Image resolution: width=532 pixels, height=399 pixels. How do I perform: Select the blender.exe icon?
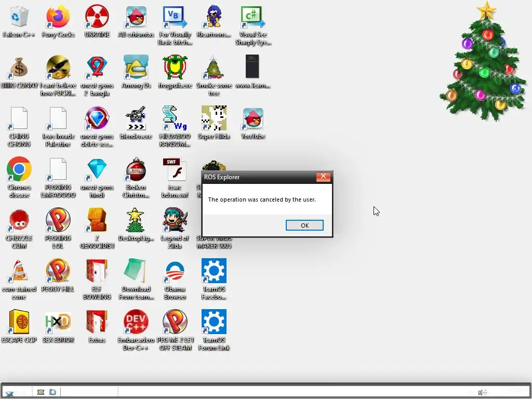click(x=136, y=118)
